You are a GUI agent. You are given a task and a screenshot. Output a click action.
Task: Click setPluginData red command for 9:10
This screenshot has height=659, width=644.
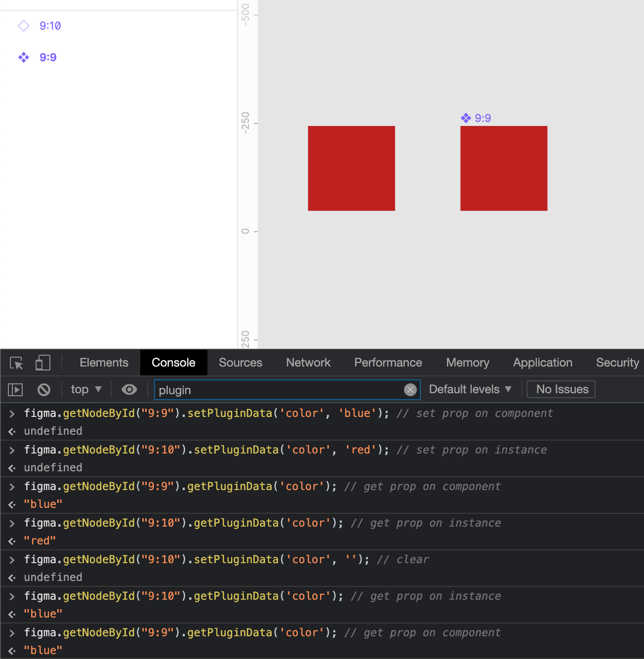click(206, 450)
